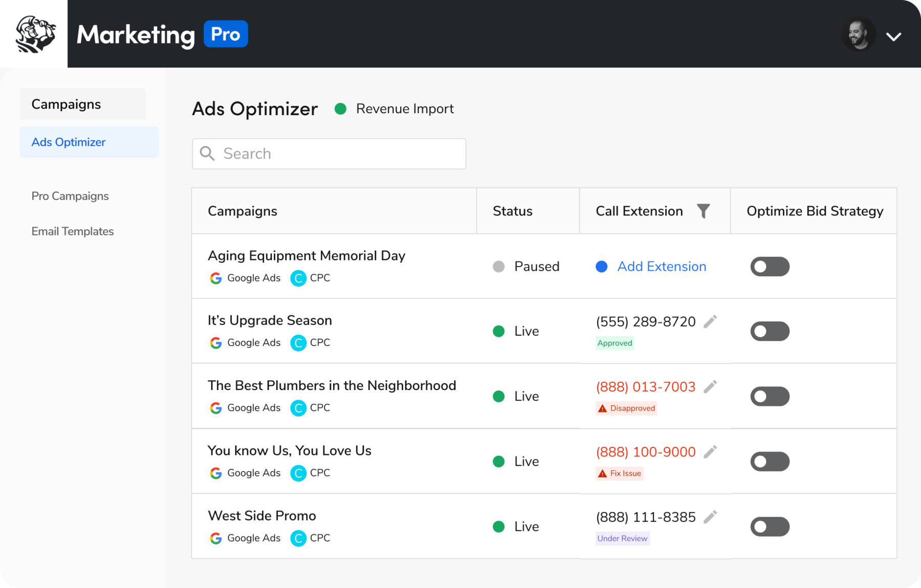Toggle bid strategy for West Side Promo
Screen dimensions: 921x588
click(x=770, y=526)
